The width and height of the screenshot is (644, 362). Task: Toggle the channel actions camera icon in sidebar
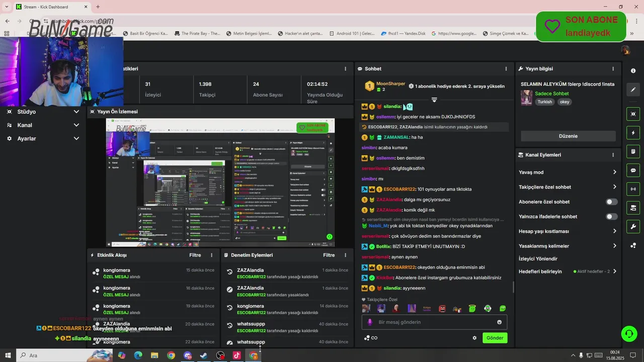click(x=633, y=208)
